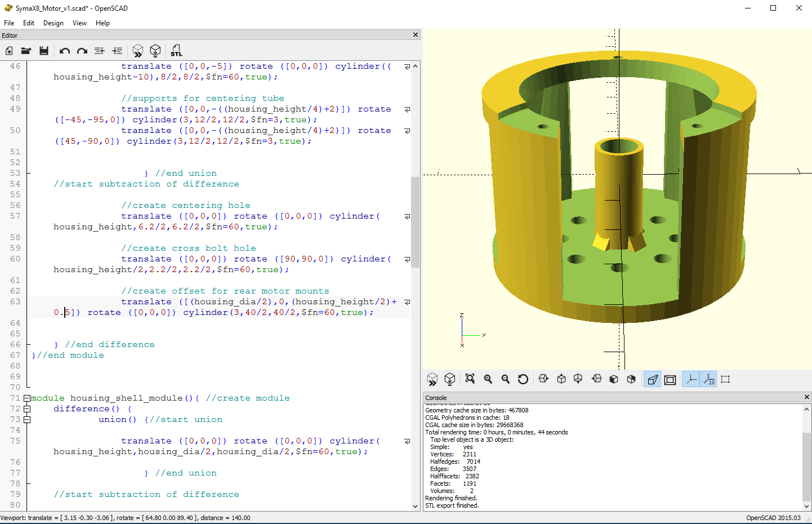Toggle the Show Axes button
The image size is (812, 524).
click(x=691, y=379)
